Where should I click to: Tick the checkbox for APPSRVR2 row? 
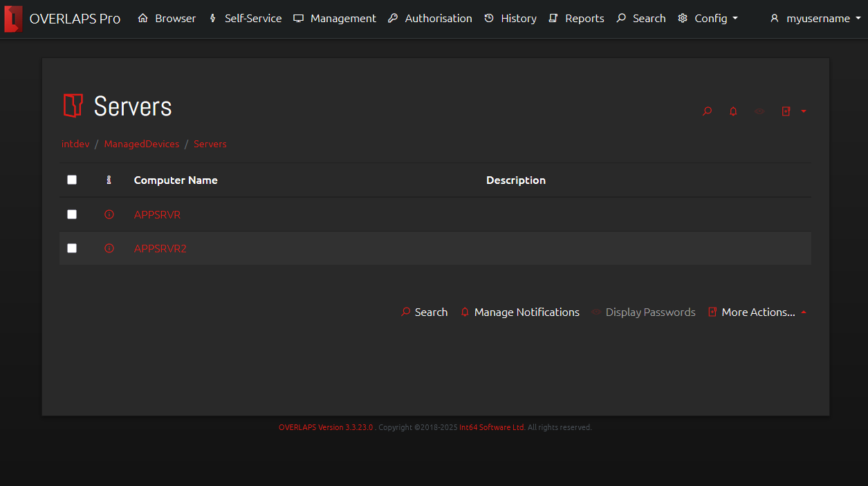tap(72, 248)
